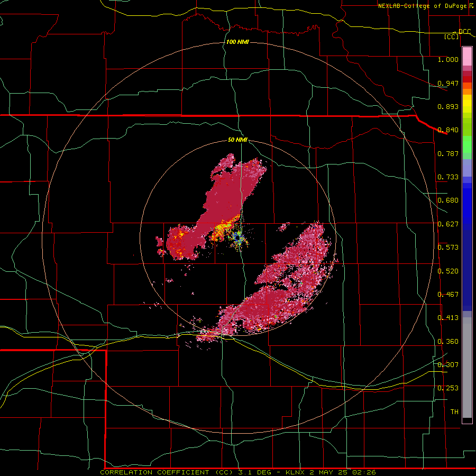476x476 pixels.
Task: Click the 0.360 scale value
Action: tap(448, 342)
